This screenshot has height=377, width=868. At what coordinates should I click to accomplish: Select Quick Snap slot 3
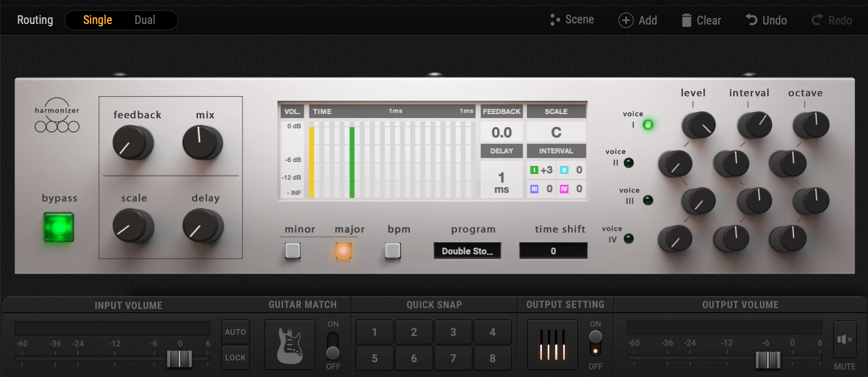click(x=453, y=332)
